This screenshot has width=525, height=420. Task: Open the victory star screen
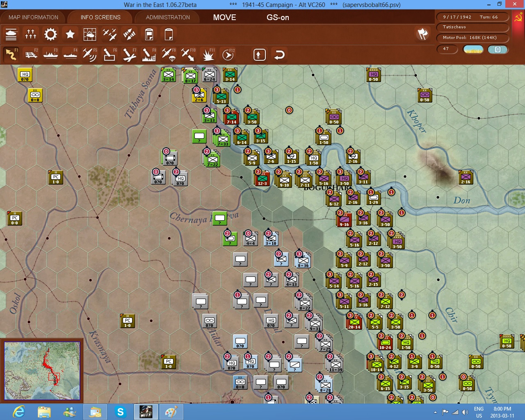point(70,34)
